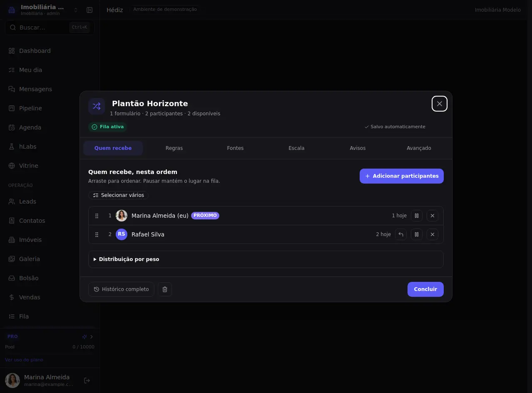Click the Fila ativa status badge
532x393 pixels.
[x=107, y=127]
